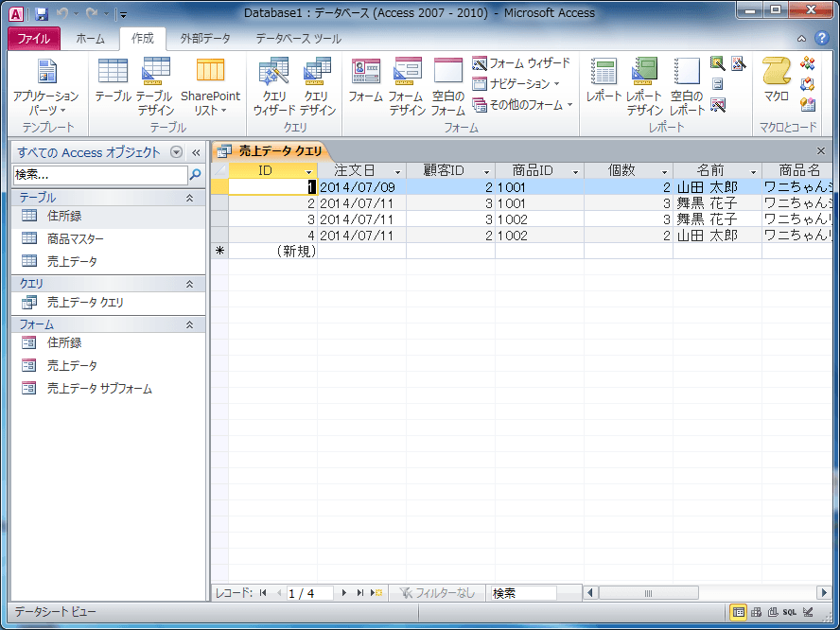This screenshot has width=840, height=630.
Task: Open the 顧客ID column filter dropdown
Action: (x=486, y=172)
